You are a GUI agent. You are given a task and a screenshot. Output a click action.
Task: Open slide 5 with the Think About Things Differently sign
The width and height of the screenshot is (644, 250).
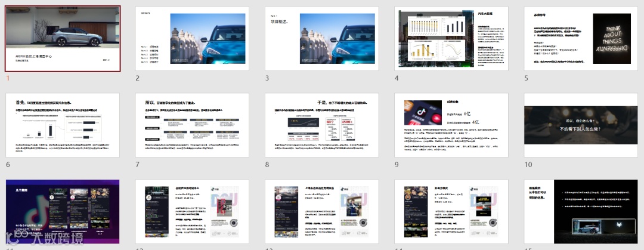point(581,39)
